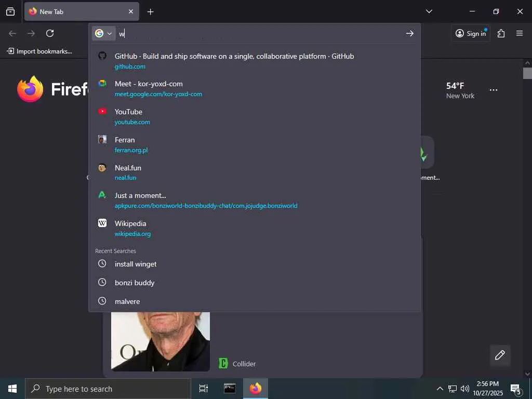
Task: Select the Wikipedia suggestion
Action: [255, 229]
